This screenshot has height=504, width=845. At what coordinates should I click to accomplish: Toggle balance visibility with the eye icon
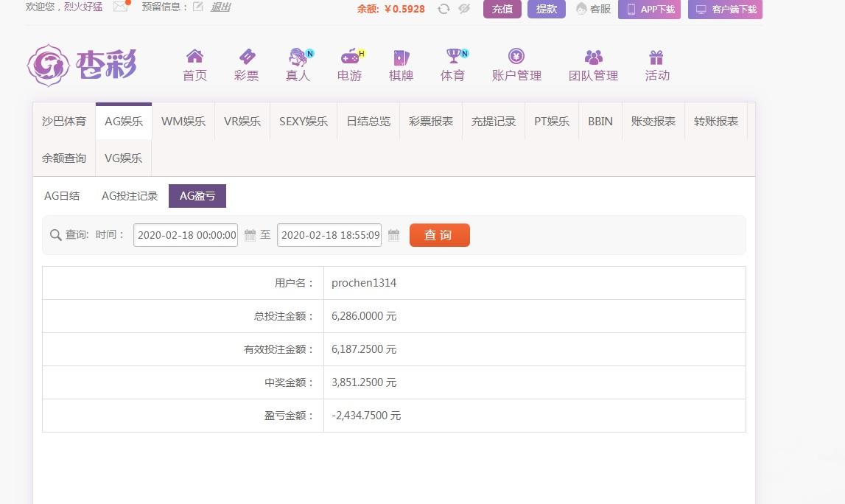coord(463,10)
